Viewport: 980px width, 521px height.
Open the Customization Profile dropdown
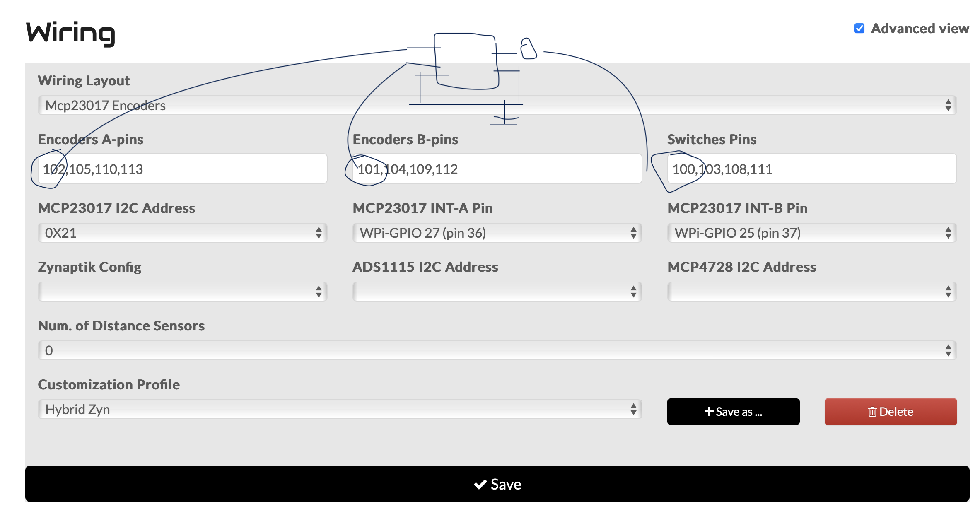click(x=340, y=409)
